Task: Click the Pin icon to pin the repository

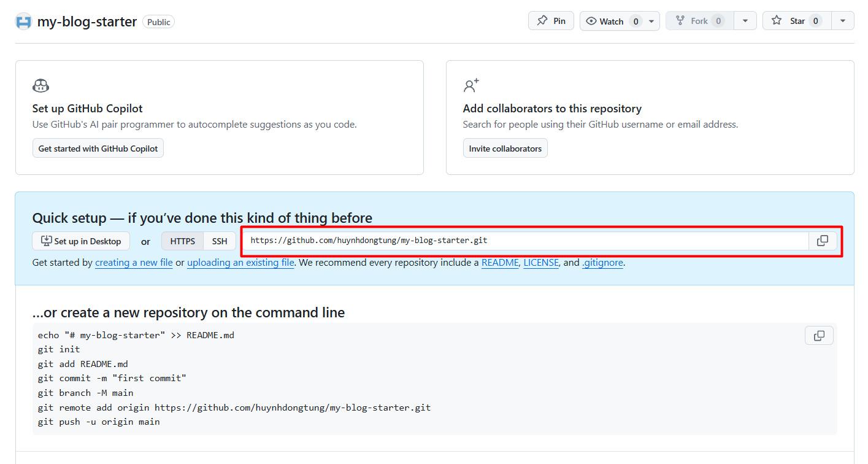Action: click(x=543, y=20)
